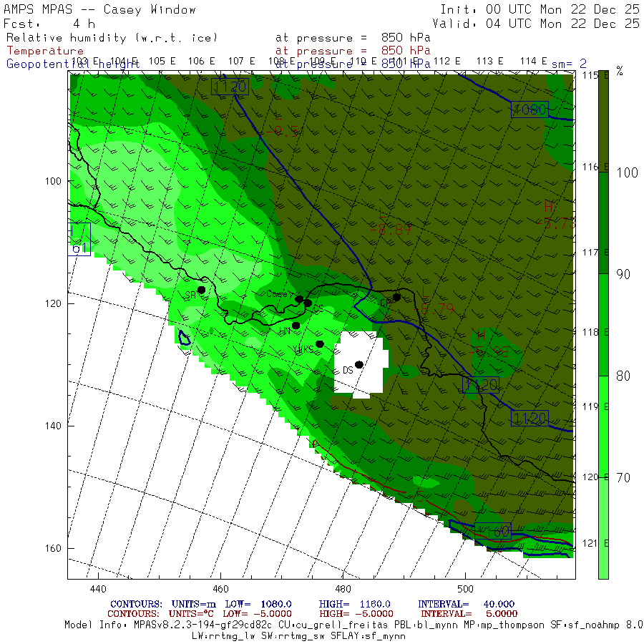Click the '160' y-axis tick label
The width and height of the screenshot is (644, 644).
tap(53, 548)
